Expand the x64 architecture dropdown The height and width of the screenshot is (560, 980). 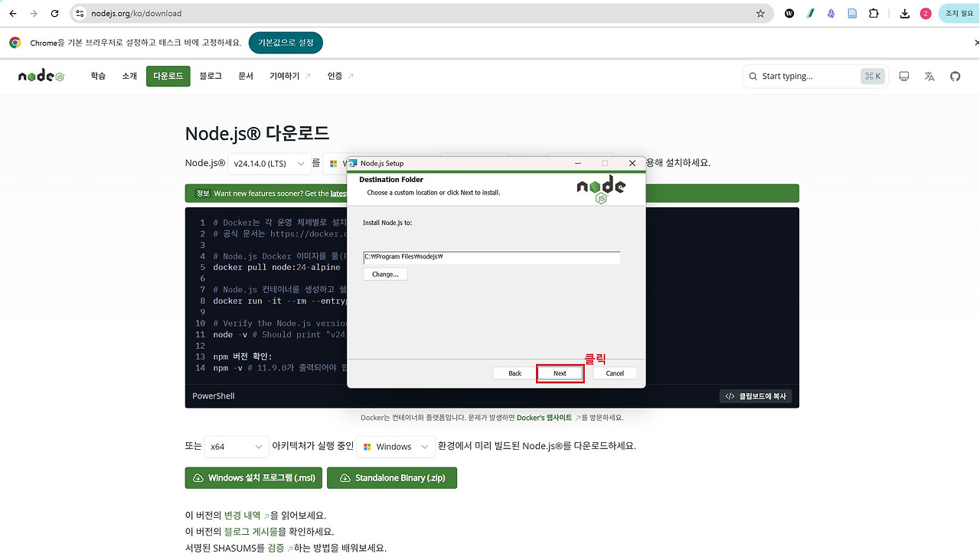237,447
